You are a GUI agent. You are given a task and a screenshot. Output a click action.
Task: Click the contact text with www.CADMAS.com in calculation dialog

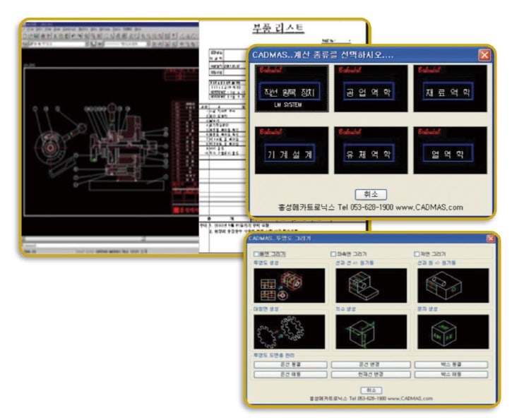coord(370,208)
